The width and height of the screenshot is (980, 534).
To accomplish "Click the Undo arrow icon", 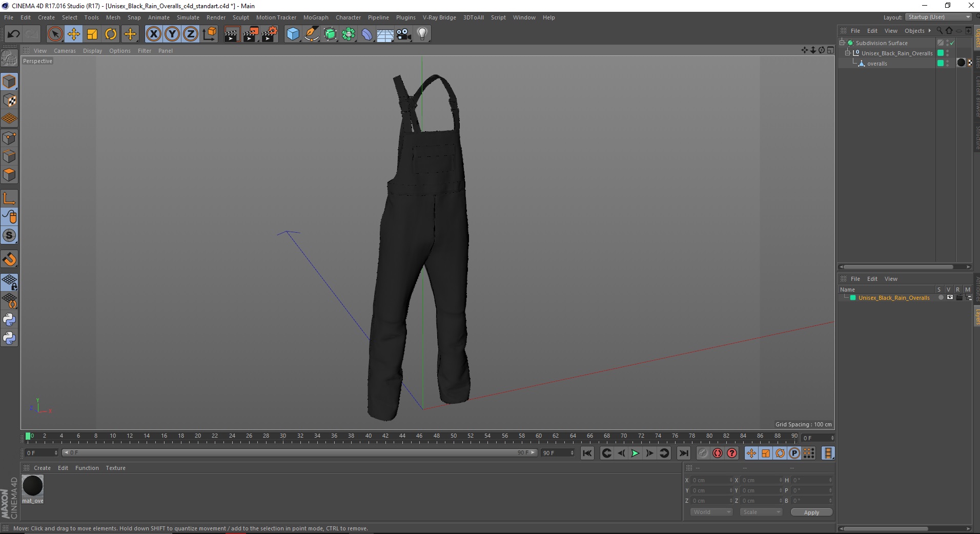I will point(14,34).
